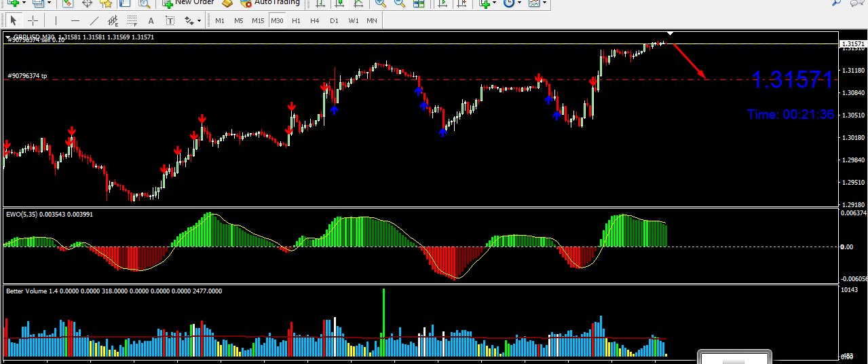Image resolution: width=868 pixels, height=364 pixels.
Task: Click the Time: 00:21:36 countdown text
Action: (791, 115)
